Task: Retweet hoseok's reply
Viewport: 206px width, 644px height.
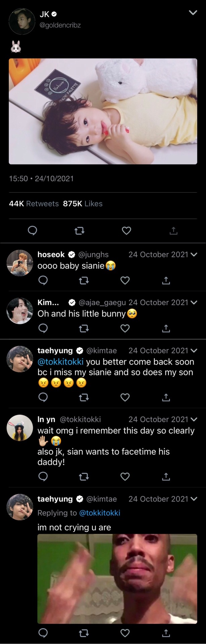Action: (84, 280)
